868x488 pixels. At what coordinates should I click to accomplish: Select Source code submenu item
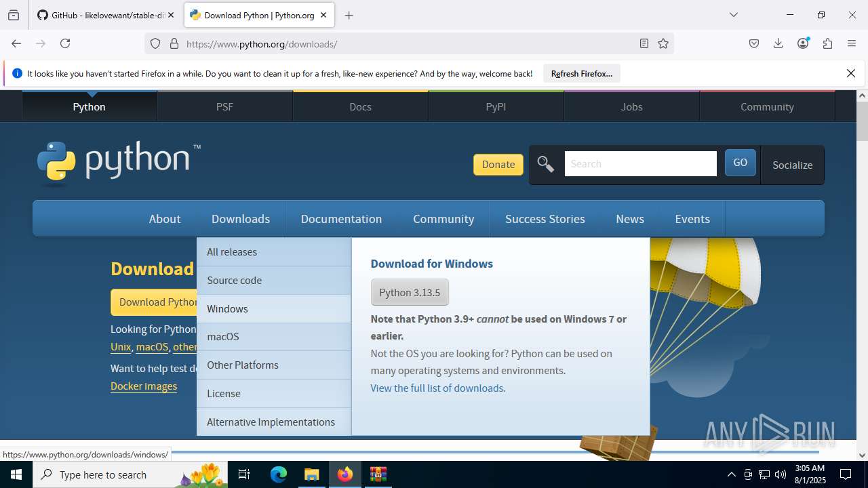274,281
